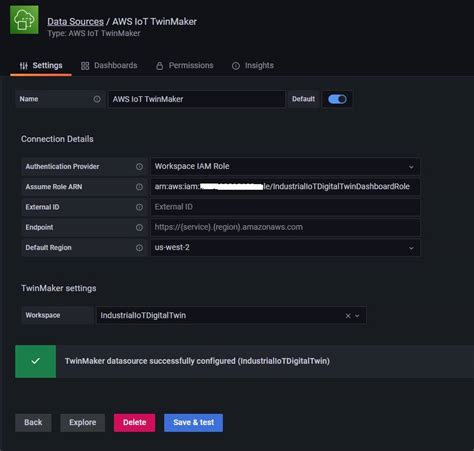Click info icon next to Endpoint
This screenshot has width=474, height=451.
click(139, 227)
